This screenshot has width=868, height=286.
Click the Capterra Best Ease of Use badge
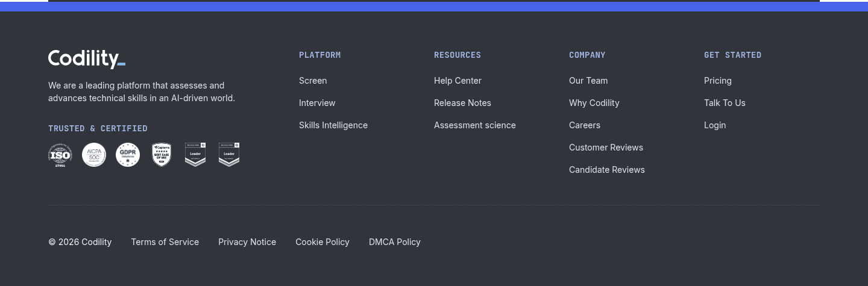click(x=162, y=155)
